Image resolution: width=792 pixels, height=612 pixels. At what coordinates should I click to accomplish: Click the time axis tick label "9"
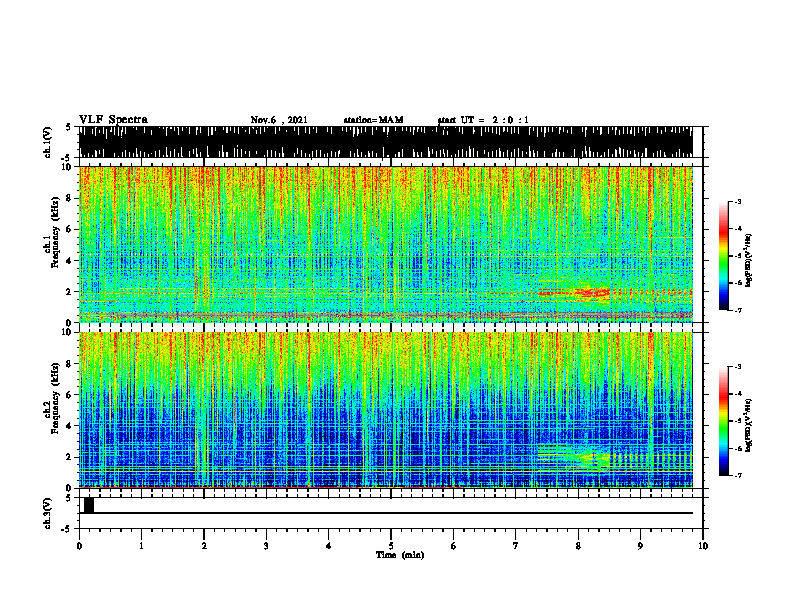[x=640, y=546]
